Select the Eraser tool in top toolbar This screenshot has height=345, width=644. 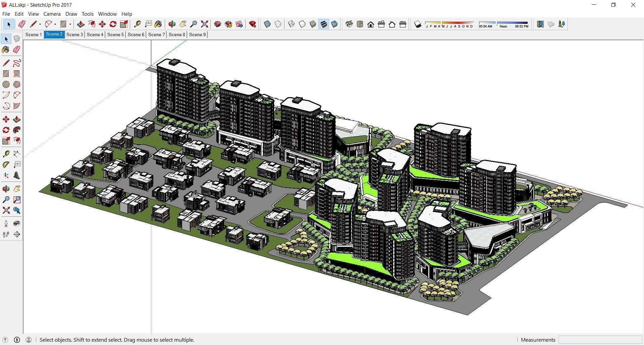22,24
